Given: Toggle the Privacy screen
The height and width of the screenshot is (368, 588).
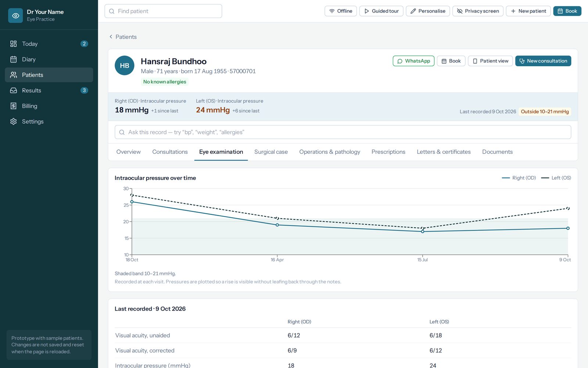Looking at the screenshot, I should coord(478,11).
